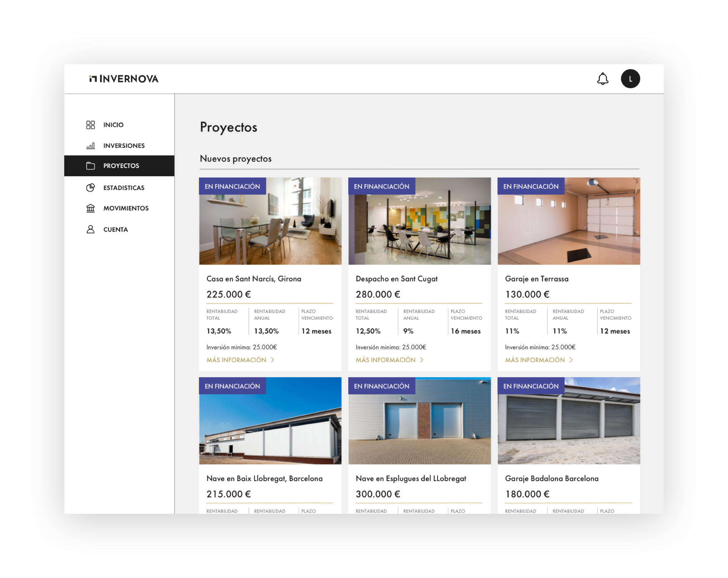Click the Nave en Esplugues del Llobregat title
Image resolution: width=728 pixels, height=578 pixels.
pos(411,478)
